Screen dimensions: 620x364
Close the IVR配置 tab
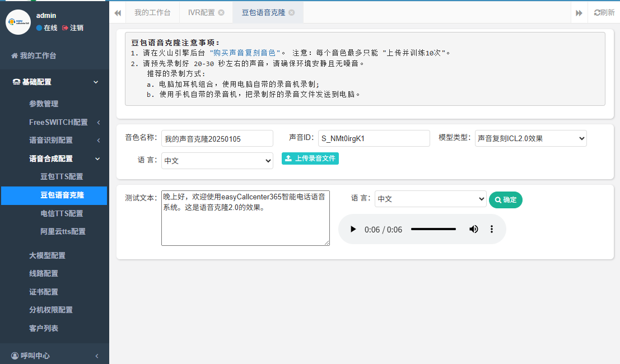point(221,13)
